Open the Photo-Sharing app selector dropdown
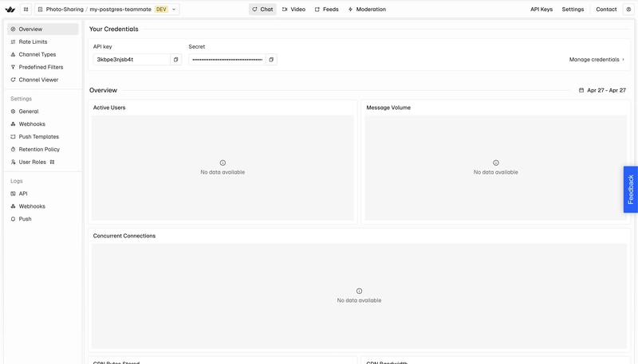This screenshot has width=638, height=364. pos(107,10)
